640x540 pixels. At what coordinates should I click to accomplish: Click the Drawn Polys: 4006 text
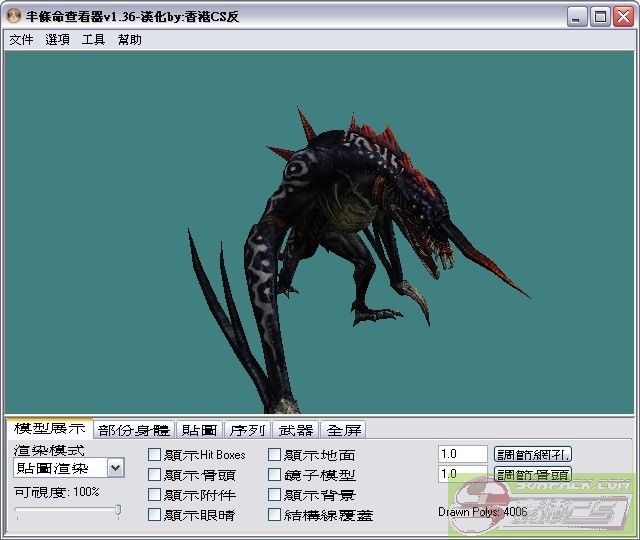click(x=482, y=512)
